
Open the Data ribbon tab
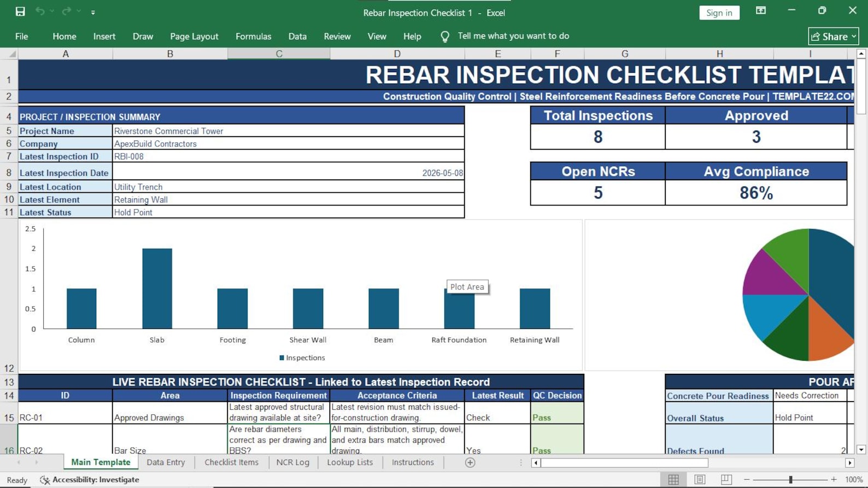[x=297, y=36]
